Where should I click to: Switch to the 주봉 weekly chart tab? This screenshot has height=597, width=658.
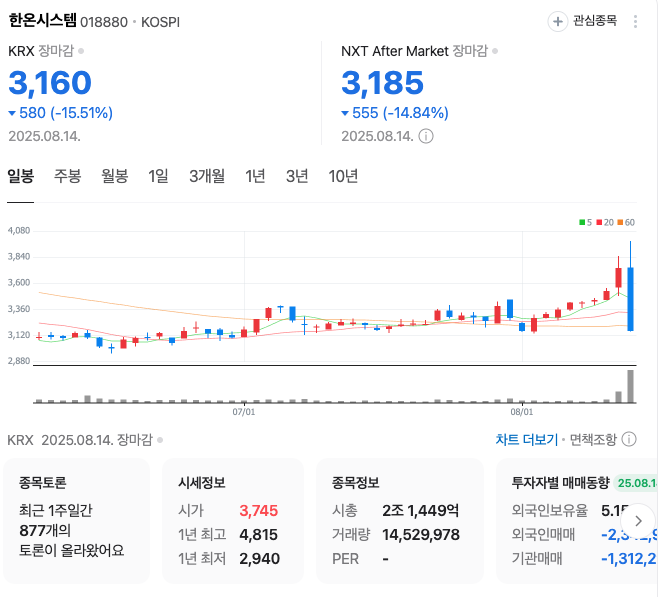click(x=67, y=176)
